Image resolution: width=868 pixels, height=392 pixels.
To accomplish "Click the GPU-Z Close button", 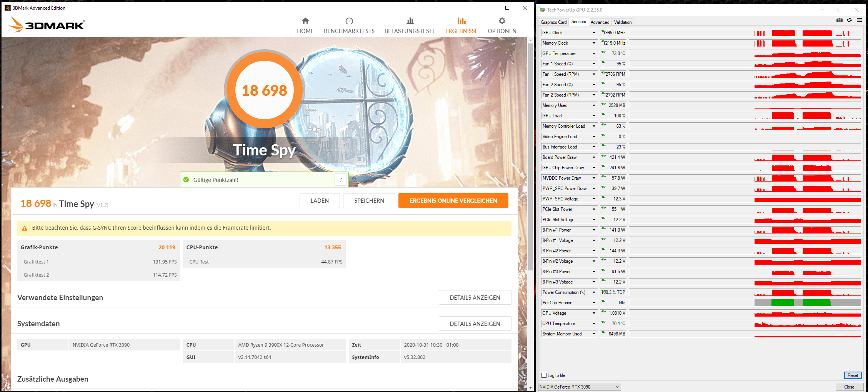I will coord(849,387).
